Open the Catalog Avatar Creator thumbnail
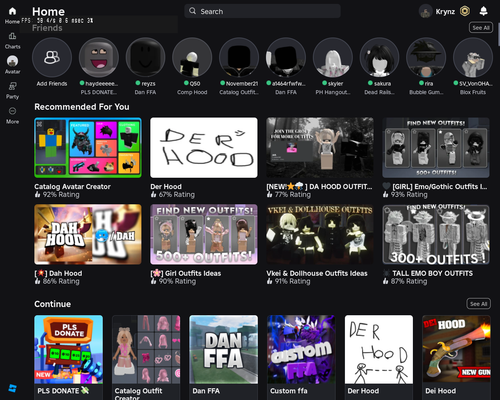Image resolution: width=500 pixels, height=400 pixels. coord(88,147)
